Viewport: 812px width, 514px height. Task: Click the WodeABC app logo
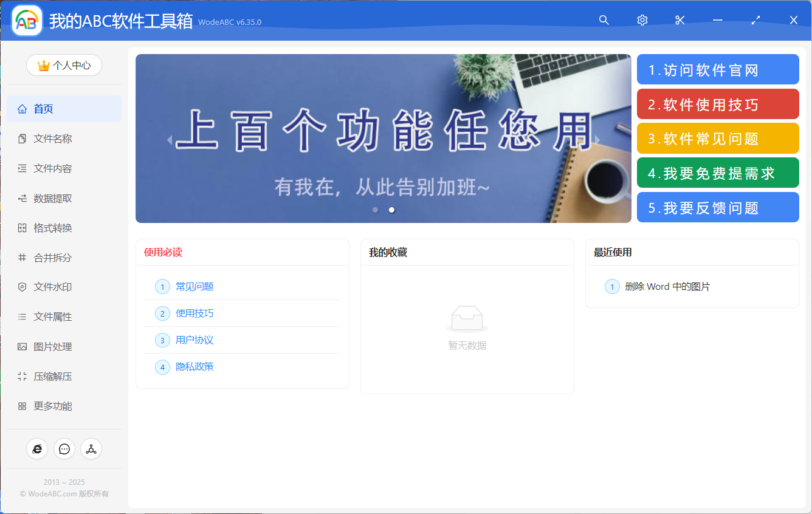27,21
